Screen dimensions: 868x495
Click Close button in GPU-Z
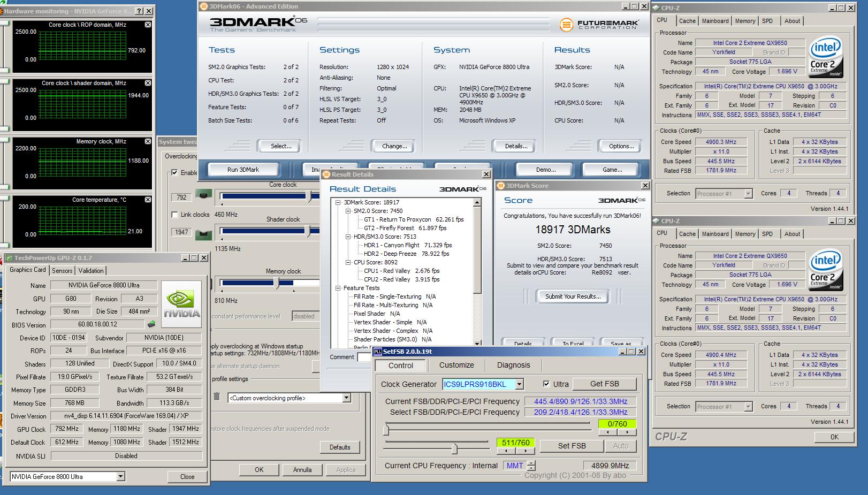coord(187,476)
